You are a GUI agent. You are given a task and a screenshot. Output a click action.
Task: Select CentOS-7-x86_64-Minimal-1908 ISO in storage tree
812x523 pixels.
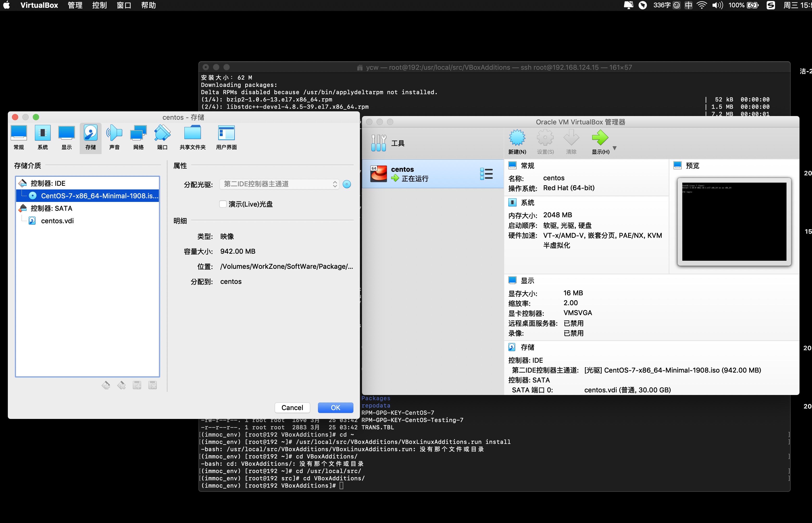tap(88, 196)
